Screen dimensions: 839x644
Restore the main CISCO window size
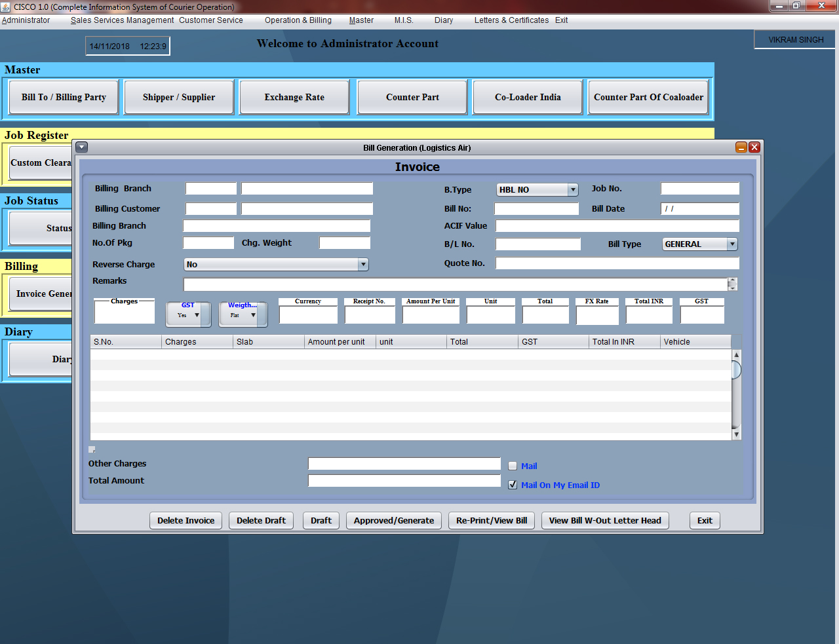pos(796,6)
